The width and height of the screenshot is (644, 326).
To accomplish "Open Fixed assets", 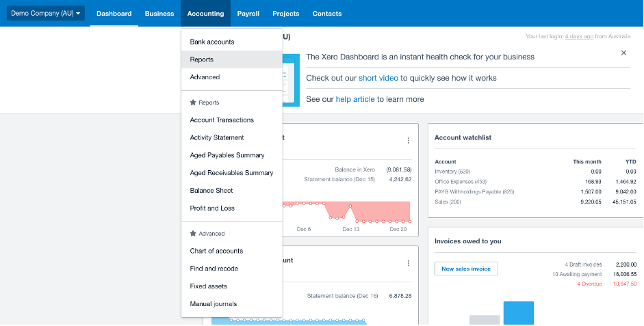I will coord(231,286).
